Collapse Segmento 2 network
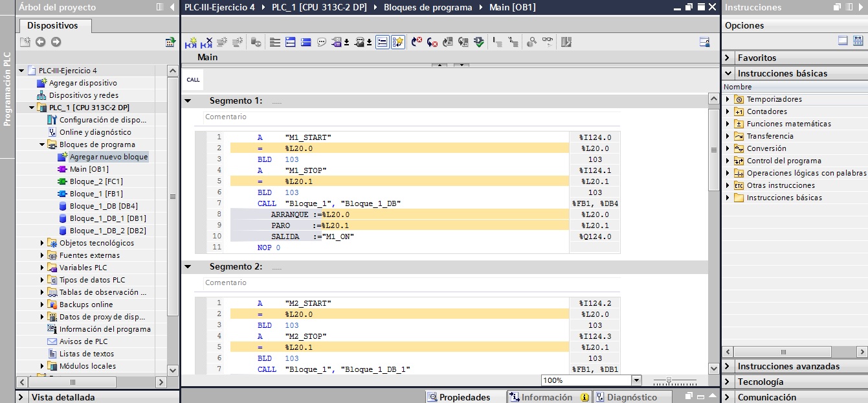 [188, 267]
